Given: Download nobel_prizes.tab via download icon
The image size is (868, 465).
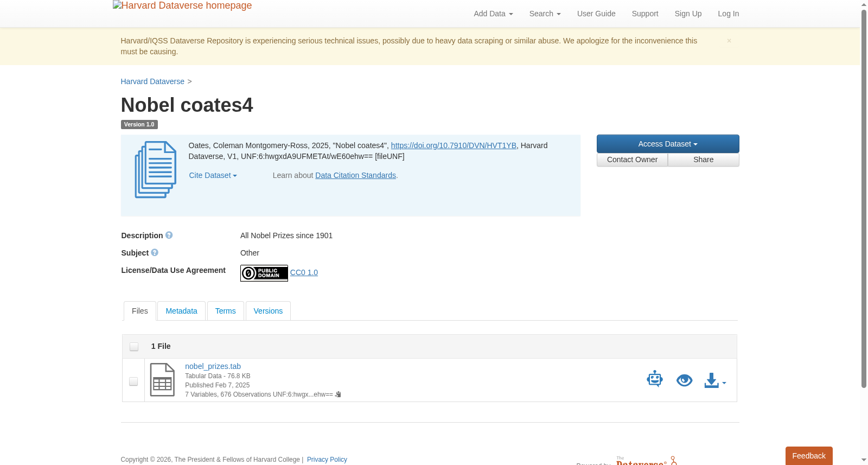Looking at the screenshot, I should coord(715,380).
